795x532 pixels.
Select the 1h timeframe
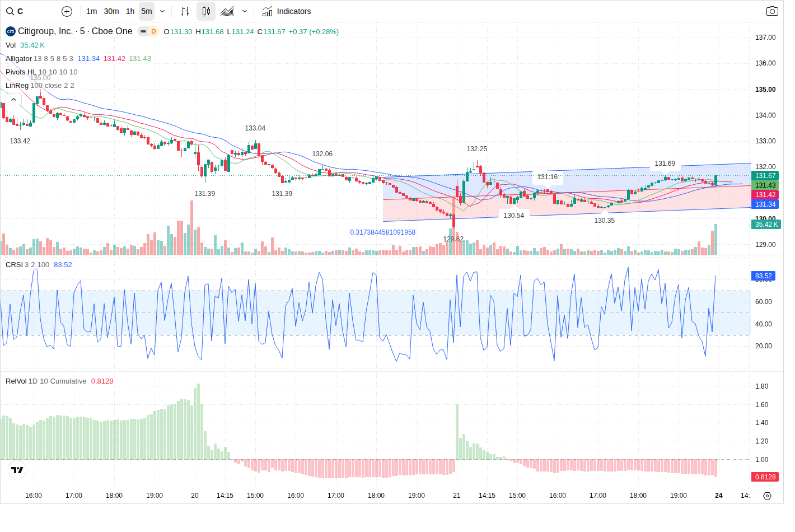coord(130,11)
